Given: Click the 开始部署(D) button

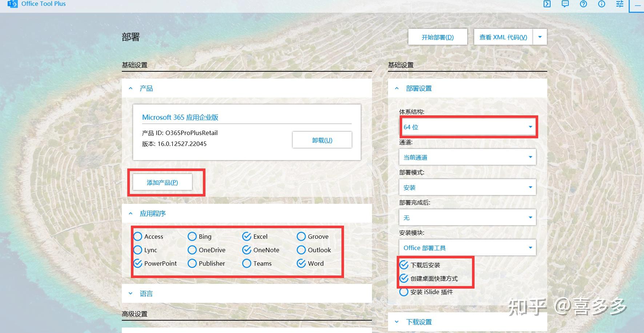Looking at the screenshot, I should coord(437,37).
